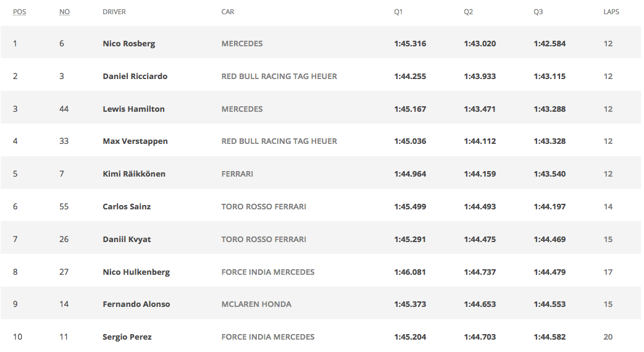Click the Q3 column header
Image resolution: width=644 pixels, height=352 pixels.
pyautogui.click(x=538, y=12)
